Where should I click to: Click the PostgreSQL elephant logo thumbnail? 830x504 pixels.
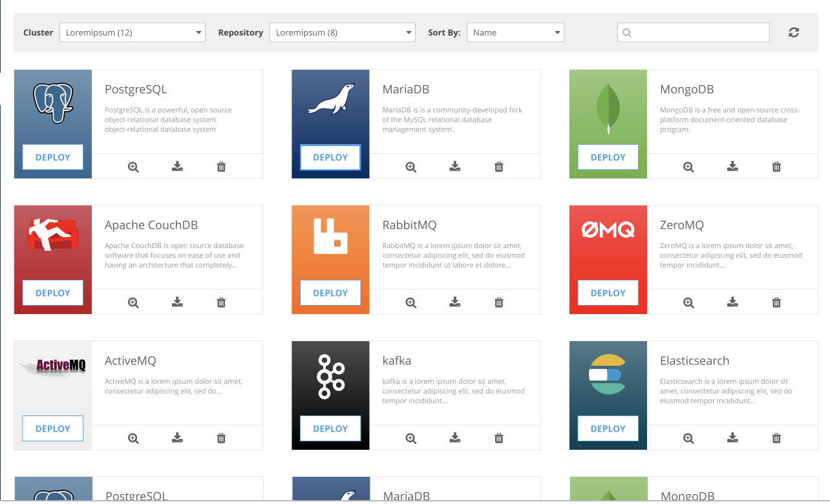[x=53, y=103]
